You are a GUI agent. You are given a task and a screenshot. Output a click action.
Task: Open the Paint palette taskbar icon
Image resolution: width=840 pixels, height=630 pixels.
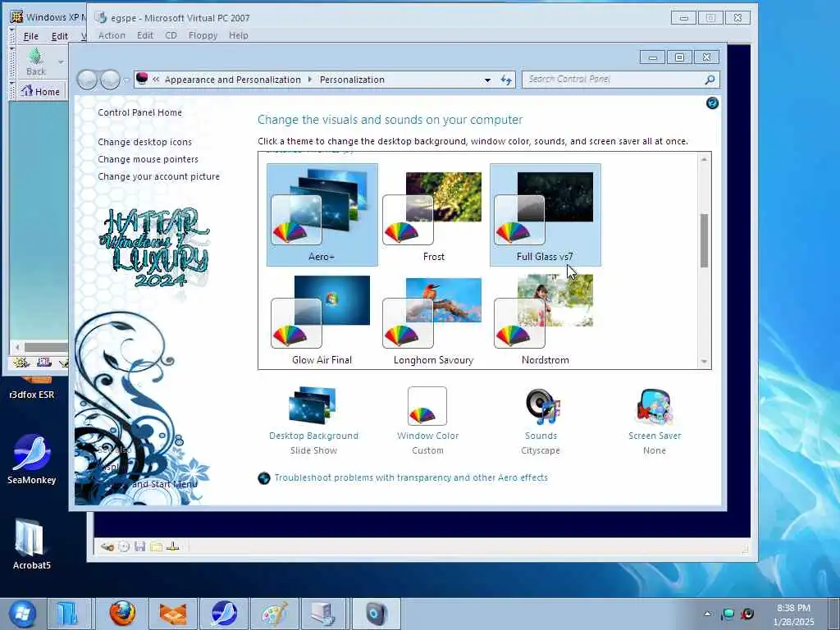coord(274,614)
